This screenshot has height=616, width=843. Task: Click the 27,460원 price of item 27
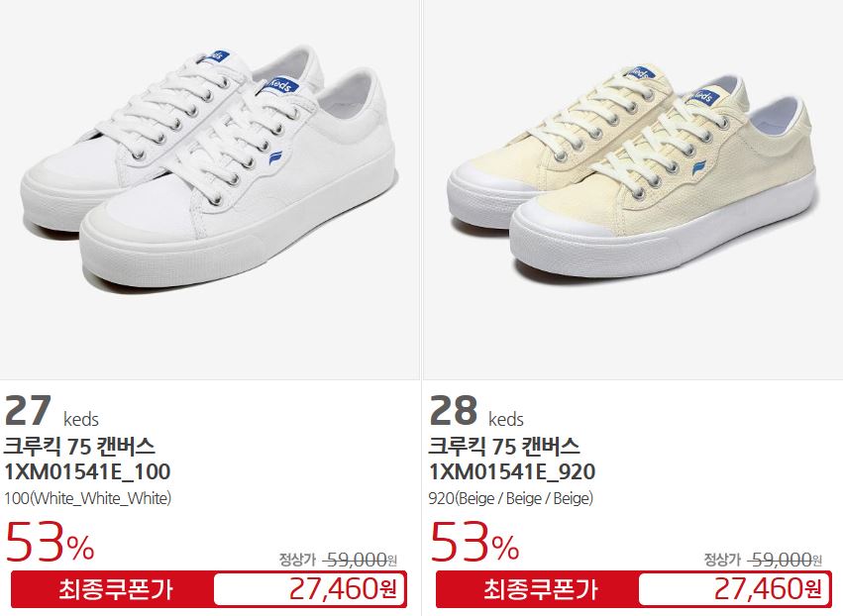coord(343,588)
